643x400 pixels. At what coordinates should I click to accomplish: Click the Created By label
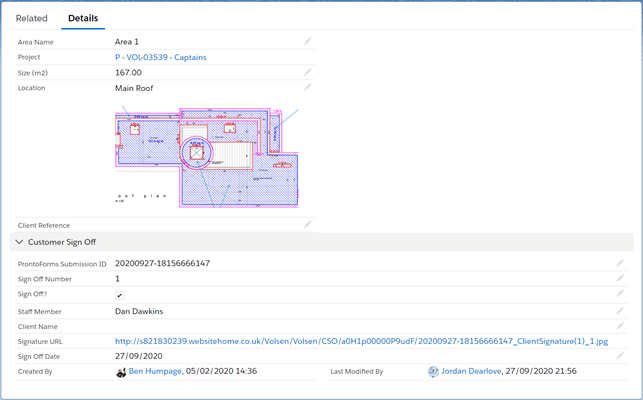pos(35,372)
